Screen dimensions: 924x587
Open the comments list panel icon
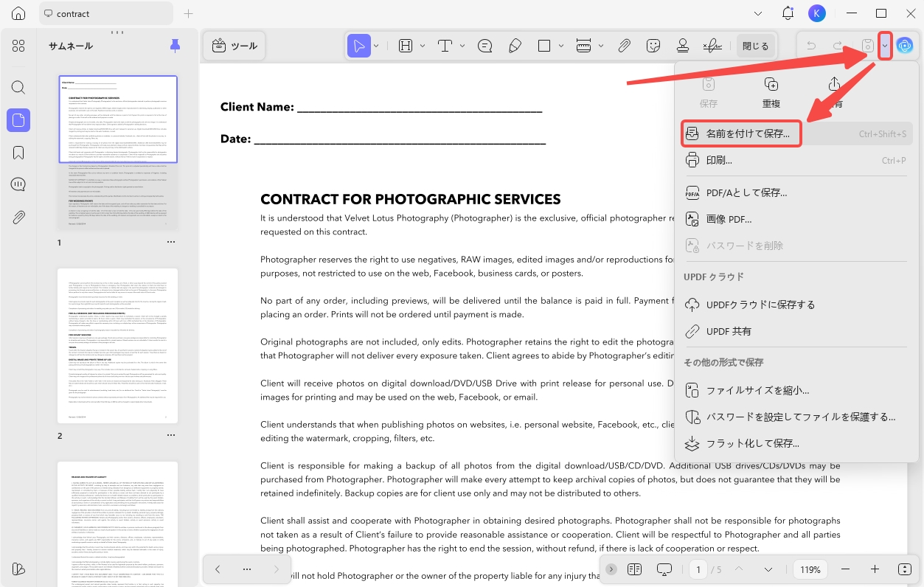[x=18, y=184]
